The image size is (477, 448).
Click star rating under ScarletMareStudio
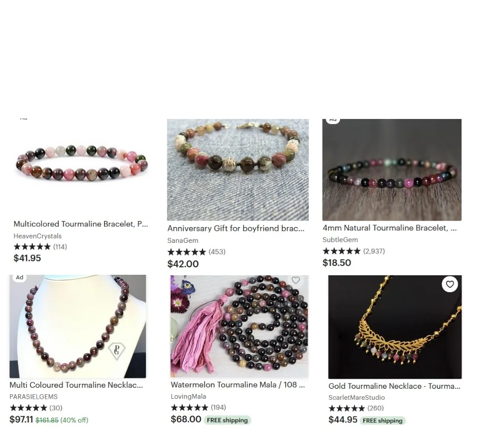pos(347,408)
